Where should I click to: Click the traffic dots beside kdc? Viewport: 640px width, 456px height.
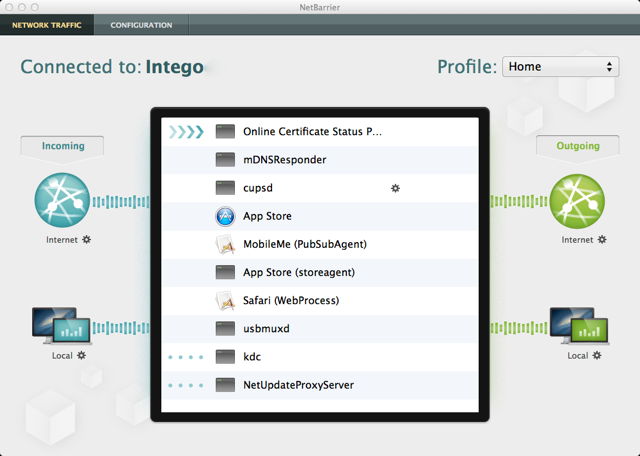[186, 357]
